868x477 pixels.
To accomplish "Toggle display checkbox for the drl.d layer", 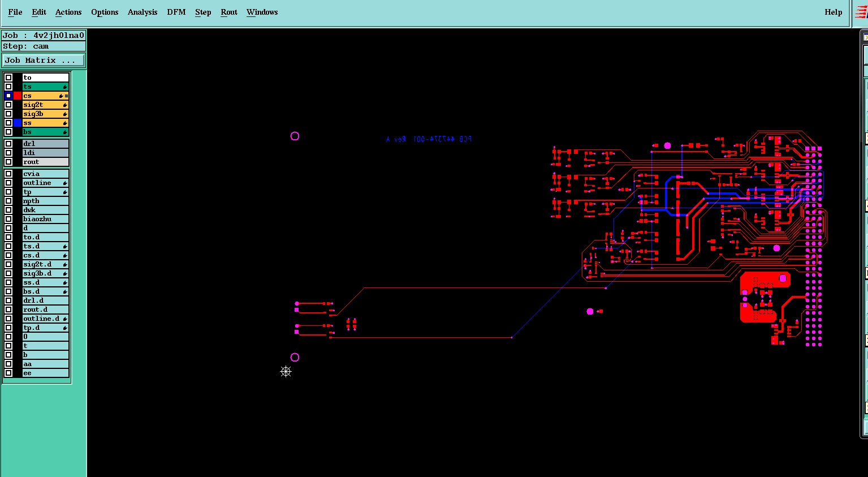I will (8, 300).
